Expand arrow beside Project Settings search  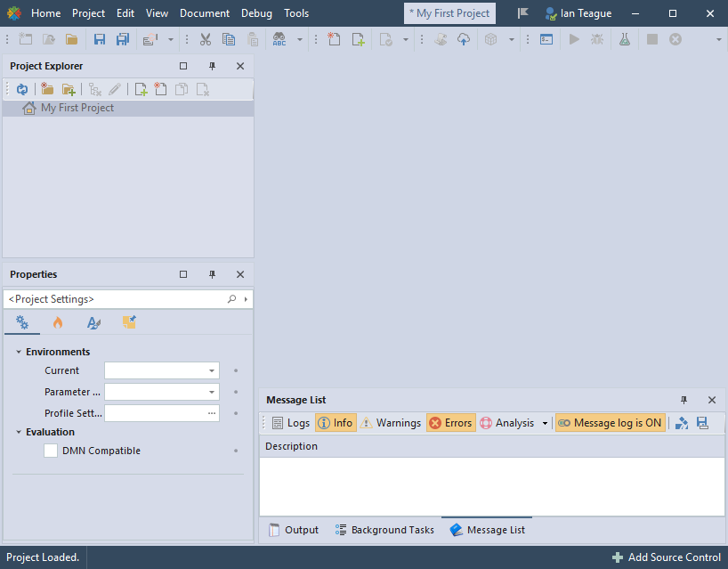pos(246,299)
